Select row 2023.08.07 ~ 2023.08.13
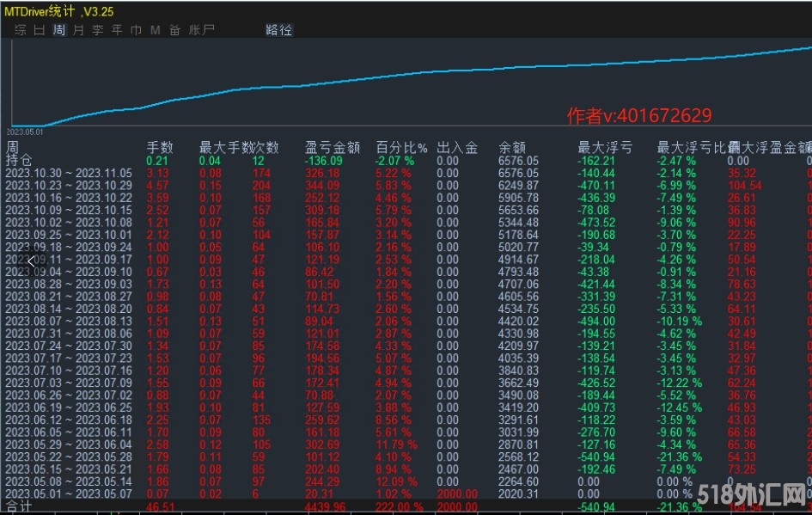Screen dimensions: 812x515 [69, 322]
